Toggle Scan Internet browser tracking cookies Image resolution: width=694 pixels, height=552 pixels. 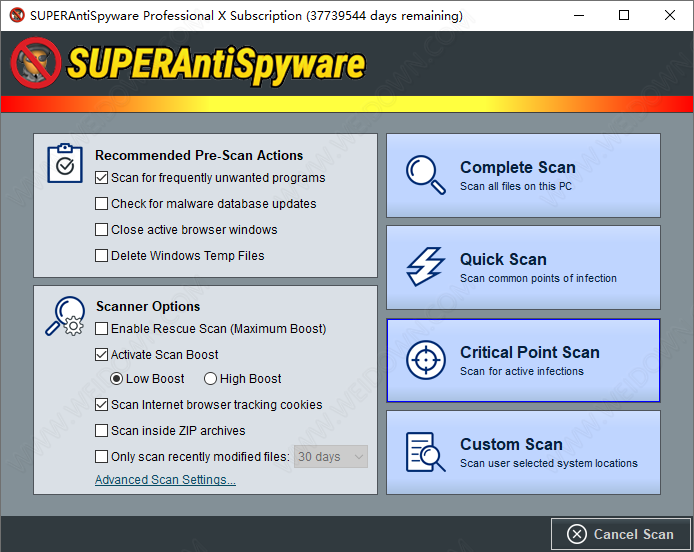click(x=101, y=405)
